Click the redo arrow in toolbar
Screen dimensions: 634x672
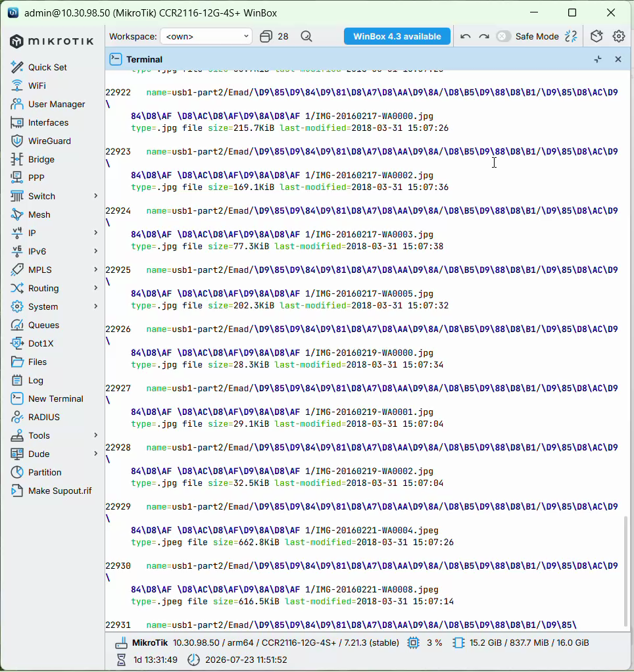point(484,36)
